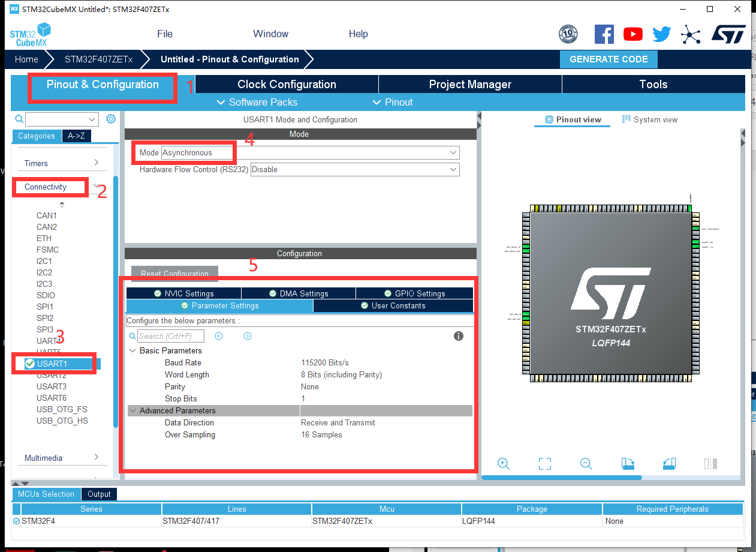
Task: Click the ST community network icon
Action: 691,34
